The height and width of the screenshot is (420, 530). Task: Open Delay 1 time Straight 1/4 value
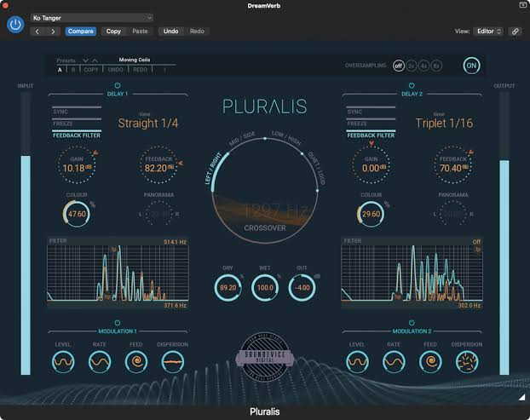point(148,124)
